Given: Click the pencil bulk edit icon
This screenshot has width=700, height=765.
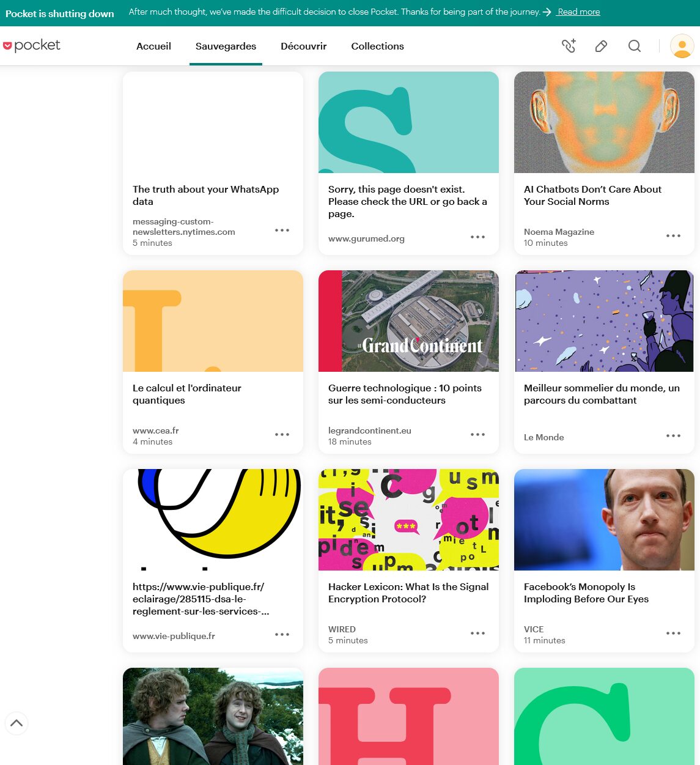Looking at the screenshot, I should tap(601, 46).
